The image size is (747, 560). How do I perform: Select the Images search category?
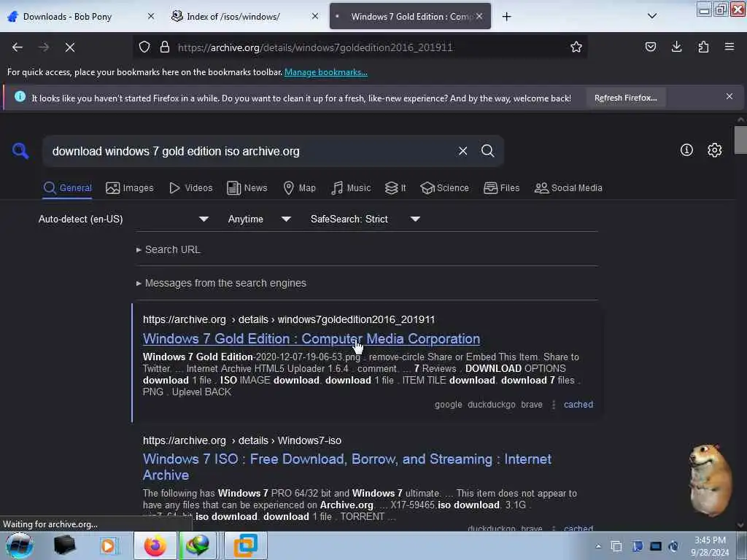tap(130, 188)
